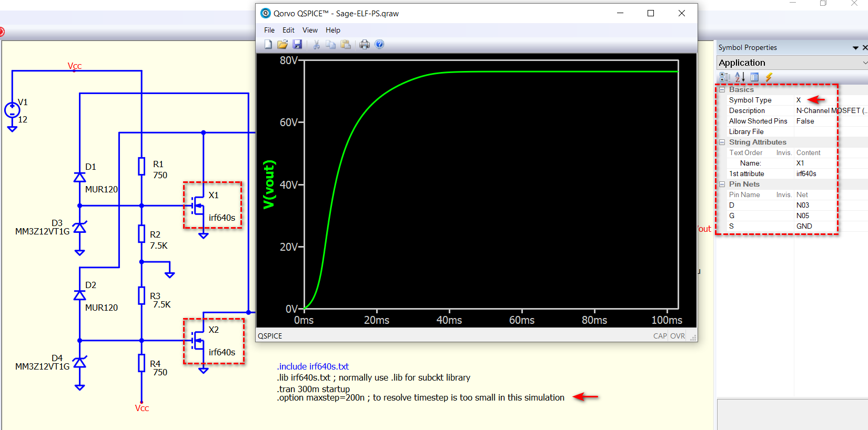
Task: Switch properties to categorized view icon
Action: 725,77
